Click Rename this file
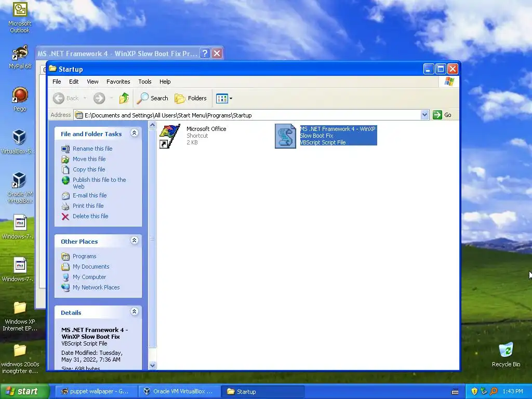The width and height of the screenshot is (532, 399). pos(87,149)
